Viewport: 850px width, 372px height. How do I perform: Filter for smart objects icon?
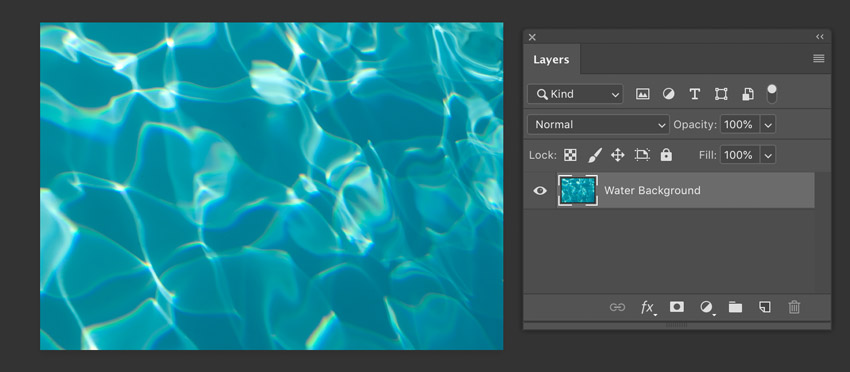click(748, 94)
